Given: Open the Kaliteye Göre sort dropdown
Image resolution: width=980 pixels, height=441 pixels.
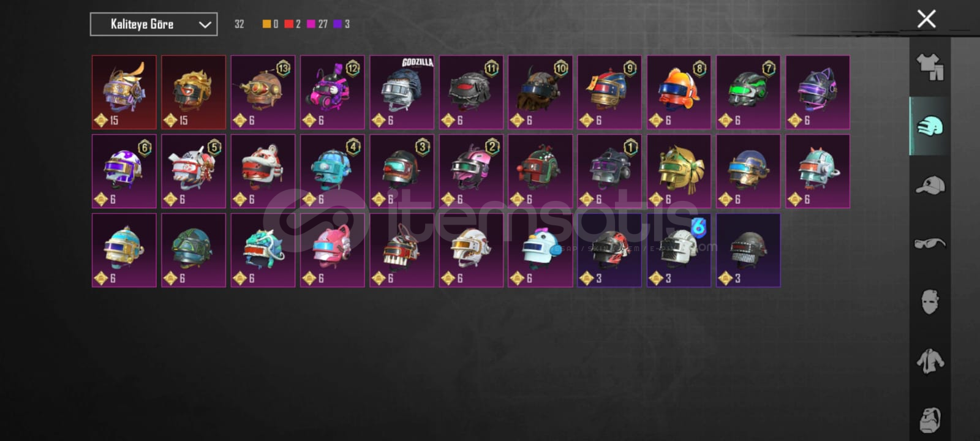Looking at the screenshot, I should 154,24.
